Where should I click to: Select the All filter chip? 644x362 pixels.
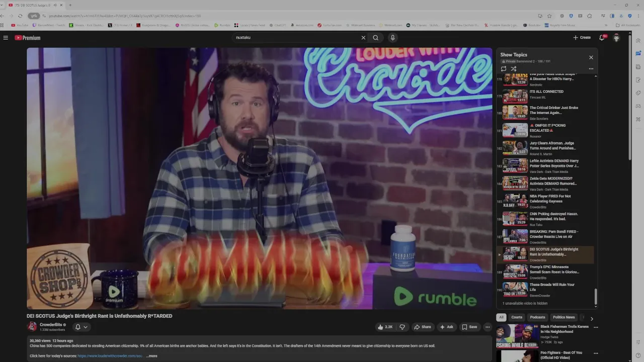pos(501,317)
